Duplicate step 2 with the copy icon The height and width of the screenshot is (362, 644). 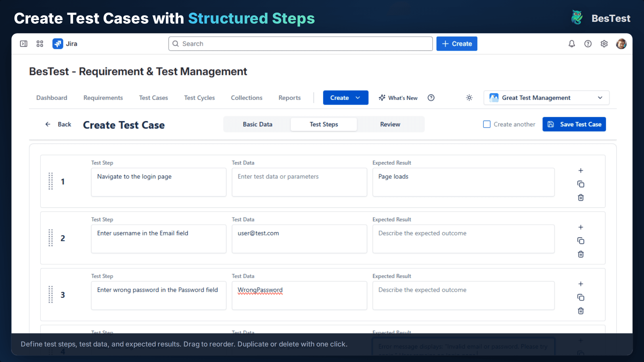pyautogui.click(x=581, y=240)
